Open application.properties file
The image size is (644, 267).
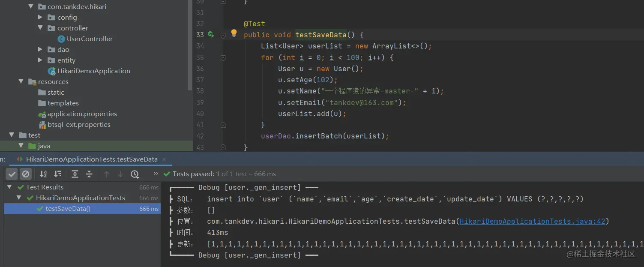(x=82, y=114)
